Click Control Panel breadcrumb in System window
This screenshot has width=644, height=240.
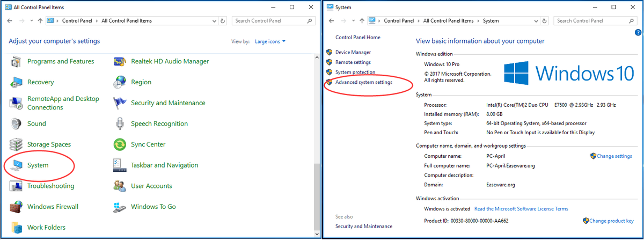[x=400, y=21]
